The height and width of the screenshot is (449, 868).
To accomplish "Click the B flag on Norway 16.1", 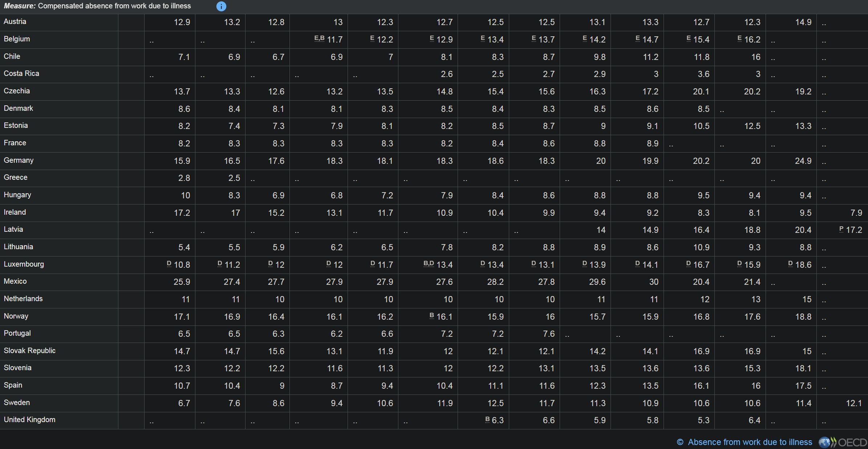I will tap(431, 315).
